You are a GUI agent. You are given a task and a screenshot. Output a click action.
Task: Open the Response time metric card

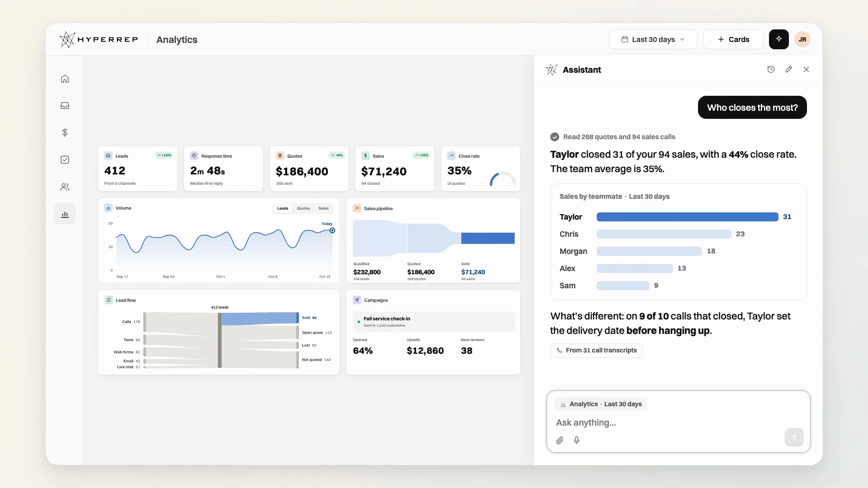[x=223, y=169]
